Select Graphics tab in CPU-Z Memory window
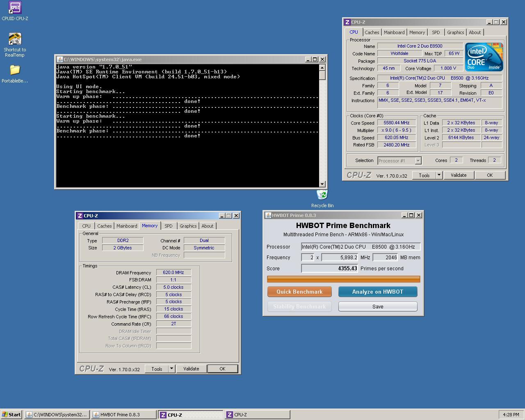Viewport: 525px width, 420px height. 188,226
